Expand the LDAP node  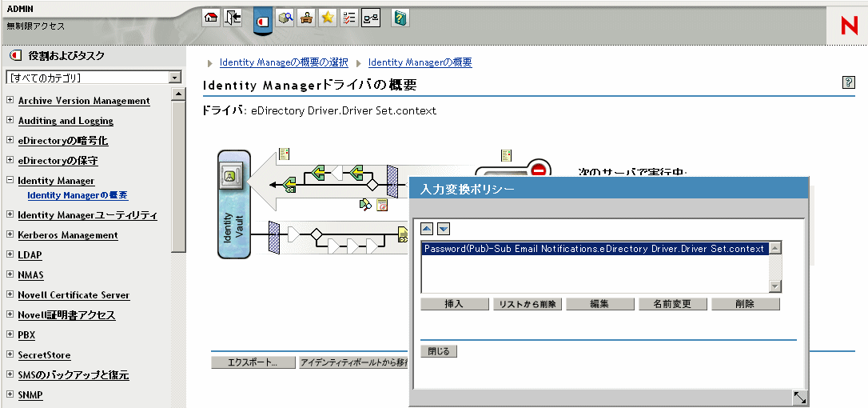coord(10,254)
